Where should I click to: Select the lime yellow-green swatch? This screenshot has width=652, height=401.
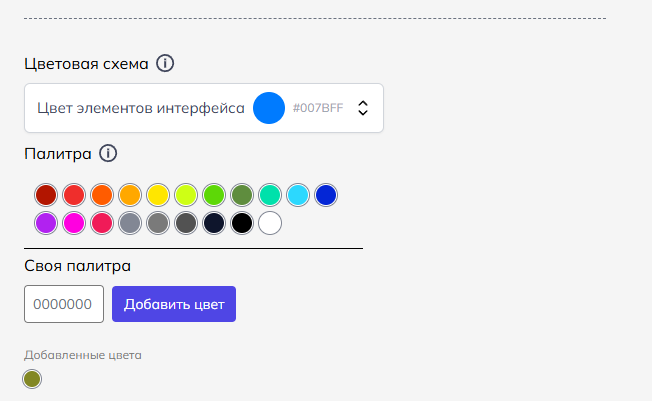(186, 195)
